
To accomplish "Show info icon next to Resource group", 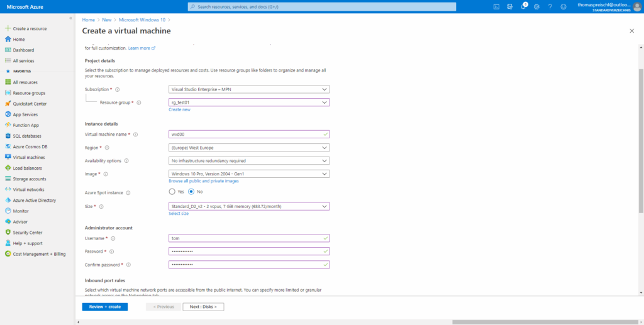I will pyautogui.click(x=139, y=102).
